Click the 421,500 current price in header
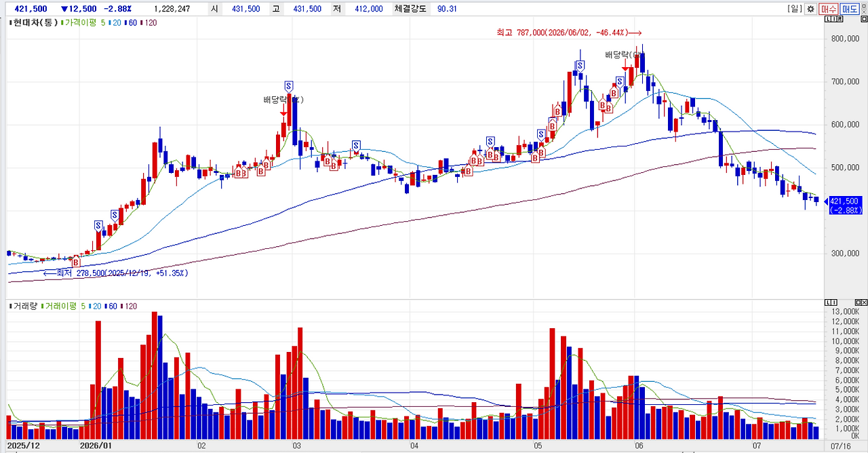Image resolution: width=868 pixels, height=453 pixels. click(x=31, y=9)
